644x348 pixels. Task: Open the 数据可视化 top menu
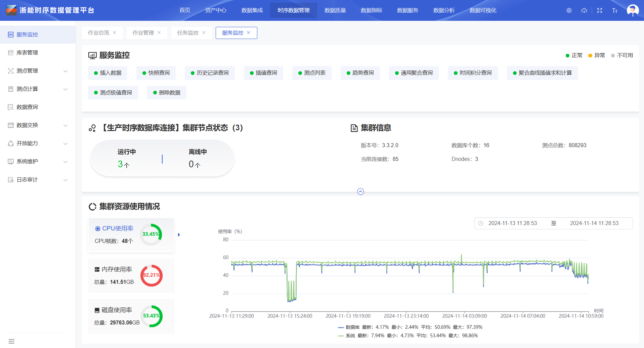click(483, 10)
